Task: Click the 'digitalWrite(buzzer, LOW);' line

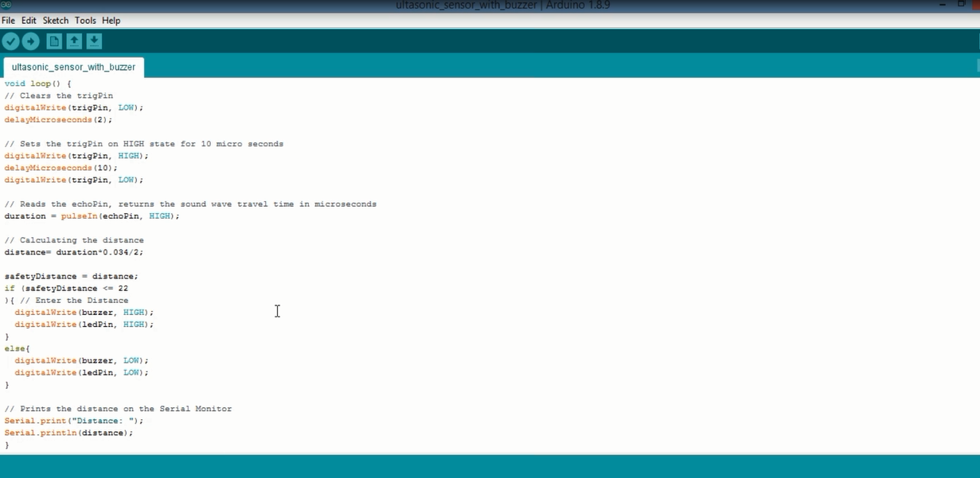Action: pyautogui.click(x=82, y=360)
